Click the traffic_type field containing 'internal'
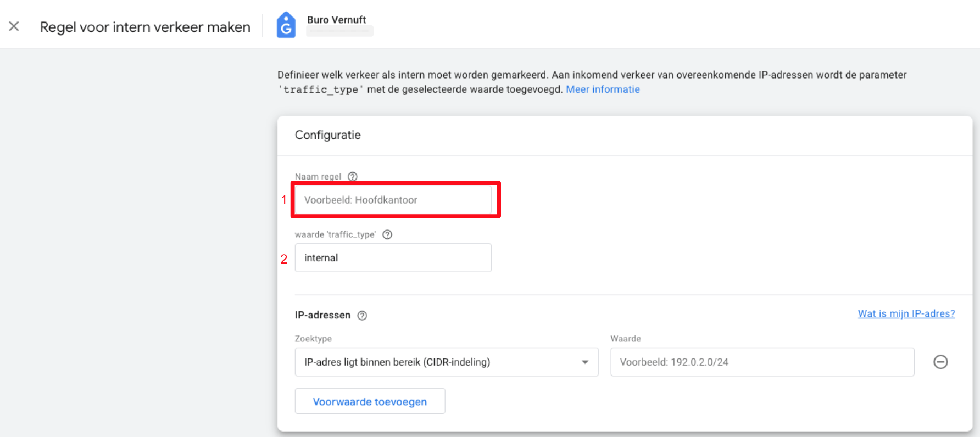The height and width of the screenshot is (437, 980). tap(393, 258)
